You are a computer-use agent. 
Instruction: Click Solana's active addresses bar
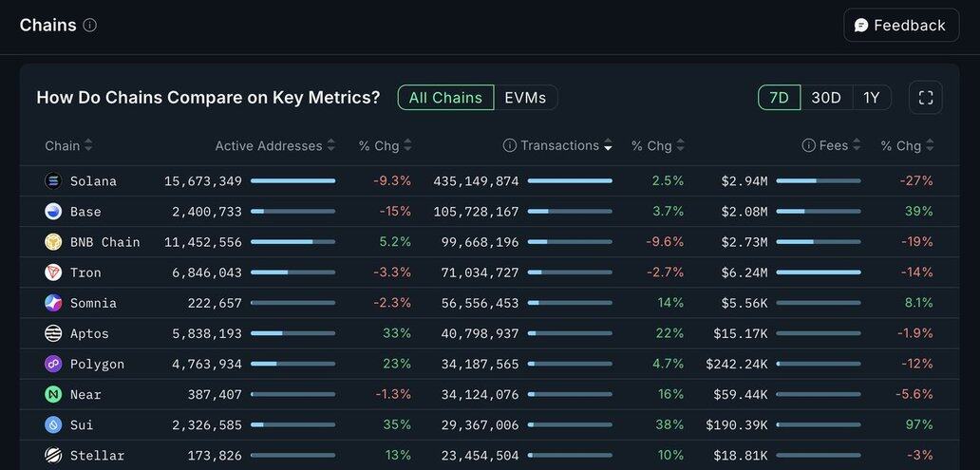click(292, 180)
